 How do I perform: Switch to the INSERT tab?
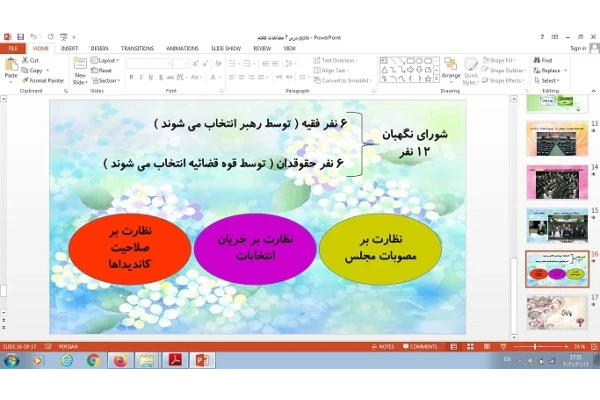point(69,48)
